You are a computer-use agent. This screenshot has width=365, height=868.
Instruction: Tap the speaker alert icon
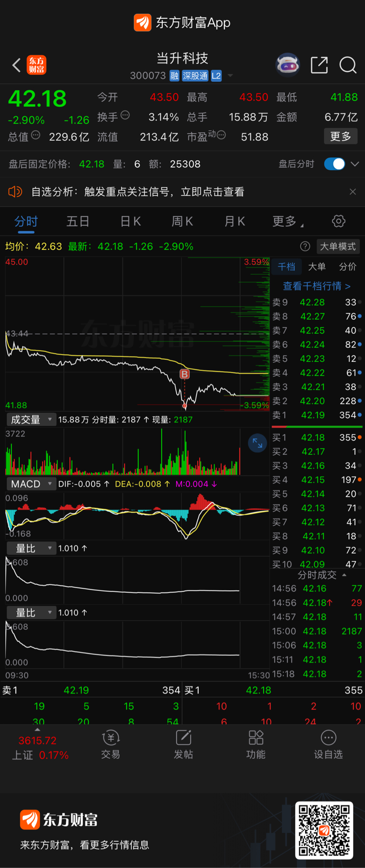[x=15, y=192]
